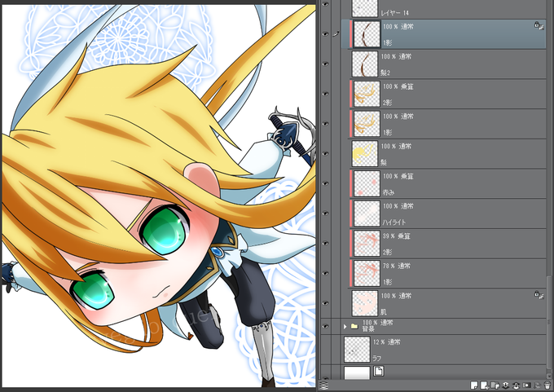Toggle visibility of the 髪2 layer
Viewport: 554px width, 392px height.
tap(325, 64)
